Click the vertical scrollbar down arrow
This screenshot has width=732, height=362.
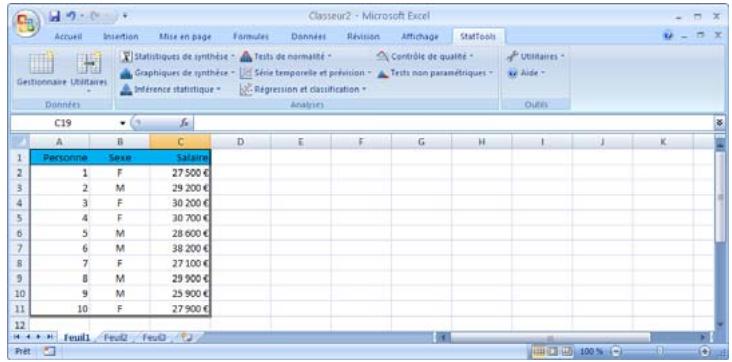(x=719, y=324)
